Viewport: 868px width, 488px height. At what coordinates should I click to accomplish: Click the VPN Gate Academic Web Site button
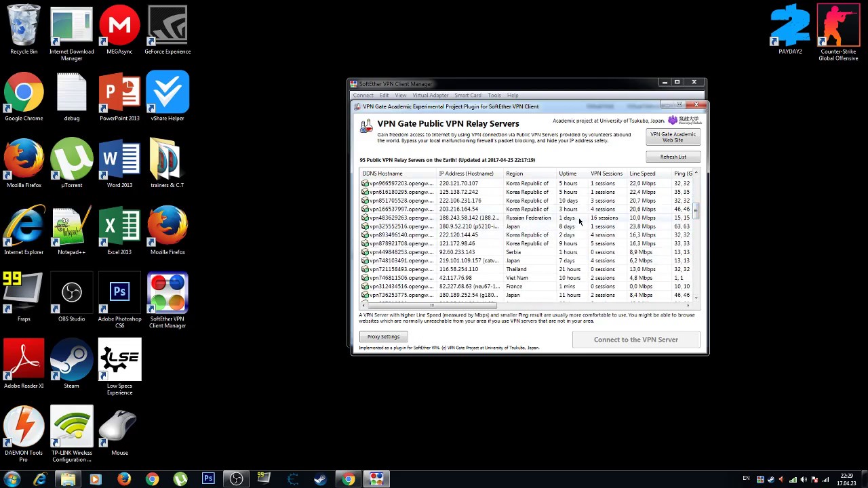click(673, 137)
